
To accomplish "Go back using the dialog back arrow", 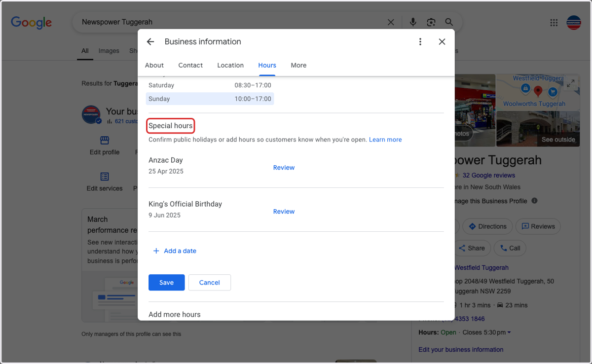I will point(150,42).
